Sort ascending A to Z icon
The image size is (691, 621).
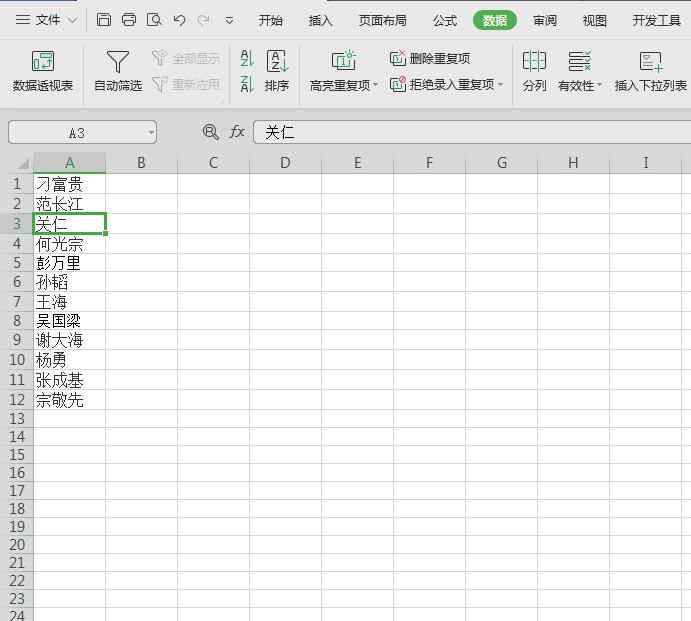(247, 58)
